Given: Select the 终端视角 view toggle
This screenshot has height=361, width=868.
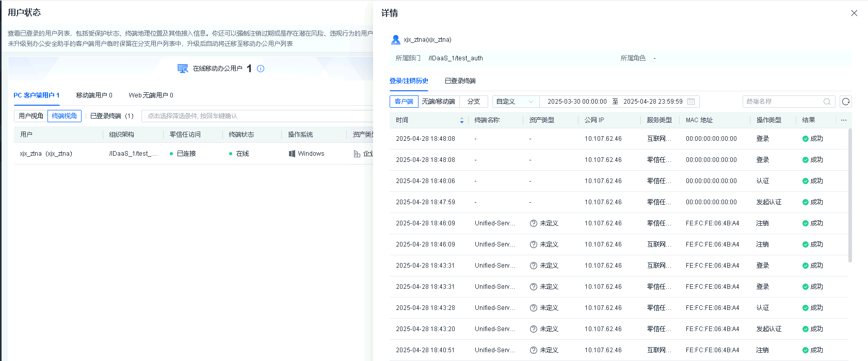Looking at the screenshot, I should pos(65,116).
